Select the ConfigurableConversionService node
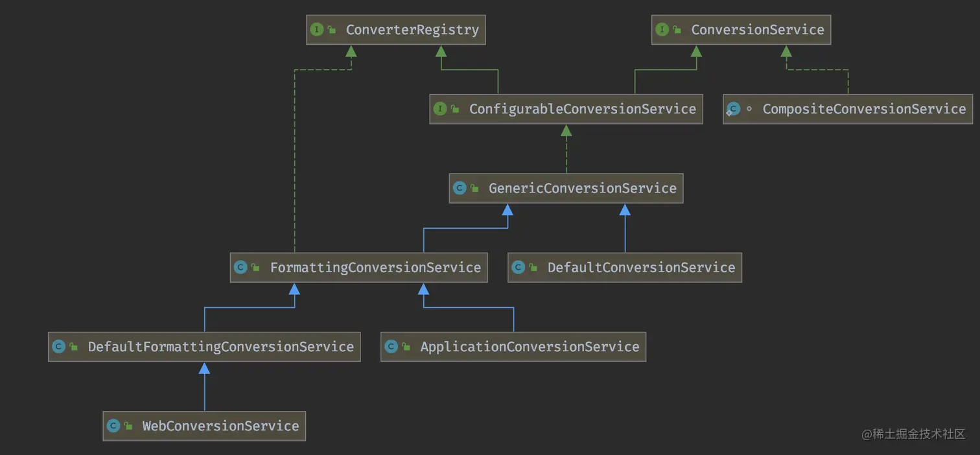 click(566, 109)
